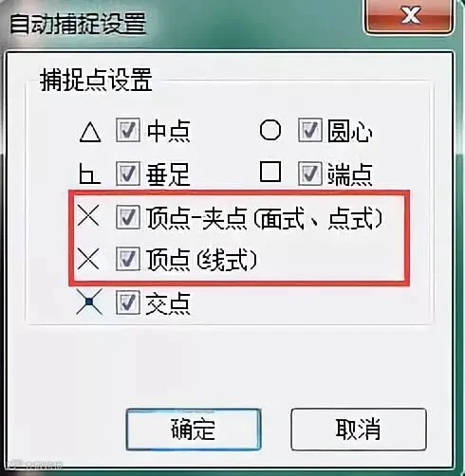
Task: Click the intersection snap icon with dot
Action: pyautogui.click(x=89, y=302)
